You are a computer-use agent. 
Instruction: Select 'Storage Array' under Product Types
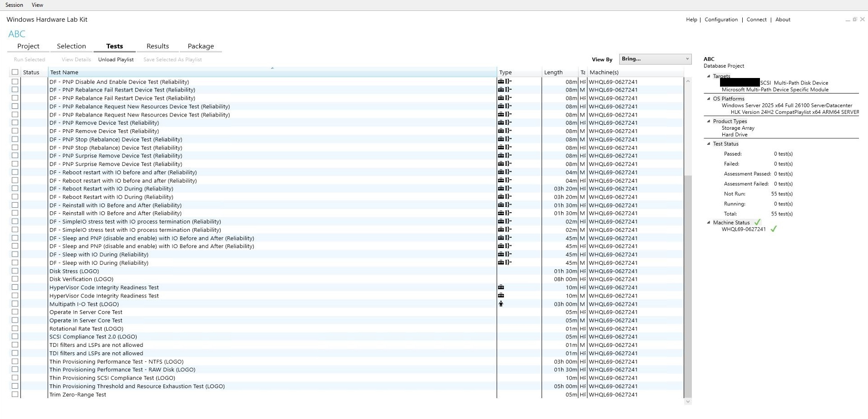pos(738,128)
